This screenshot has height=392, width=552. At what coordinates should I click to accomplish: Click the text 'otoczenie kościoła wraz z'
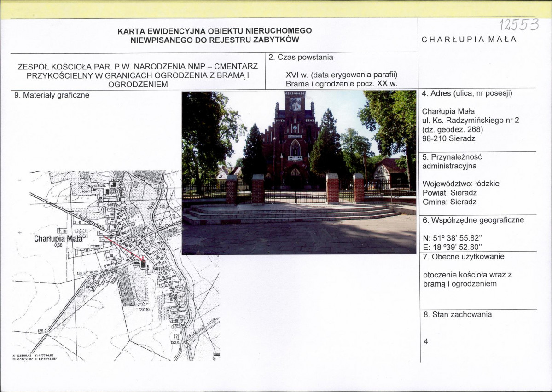pyautogui.click(x=467, y=275)
